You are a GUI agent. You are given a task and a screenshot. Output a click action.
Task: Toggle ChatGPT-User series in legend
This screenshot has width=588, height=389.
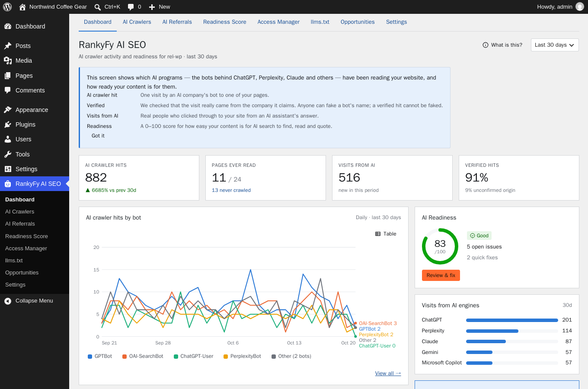click(193, 356)
